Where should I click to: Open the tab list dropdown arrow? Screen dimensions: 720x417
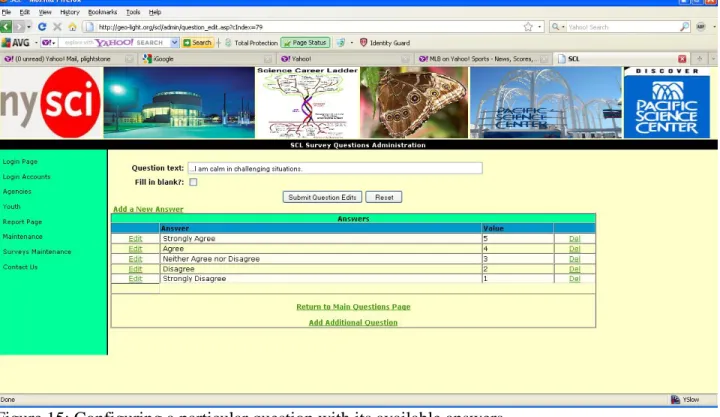tap(713, 59)
